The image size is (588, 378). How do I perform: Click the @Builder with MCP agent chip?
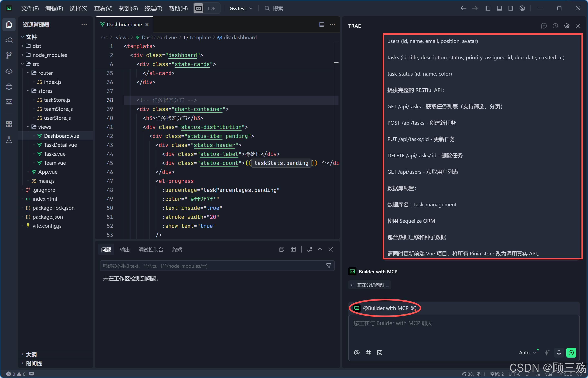385,308
